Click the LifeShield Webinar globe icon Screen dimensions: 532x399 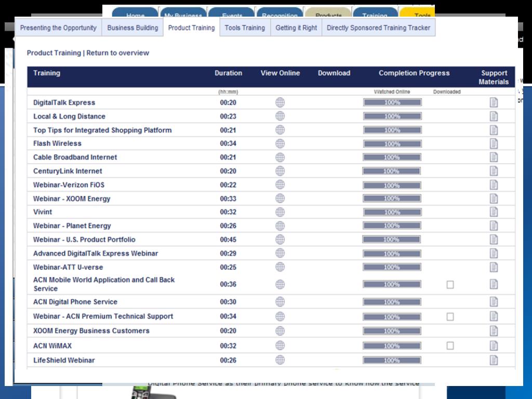click(280, 360)
